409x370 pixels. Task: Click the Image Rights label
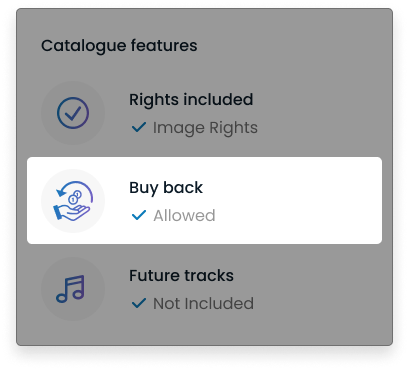(x=205, y=128)
